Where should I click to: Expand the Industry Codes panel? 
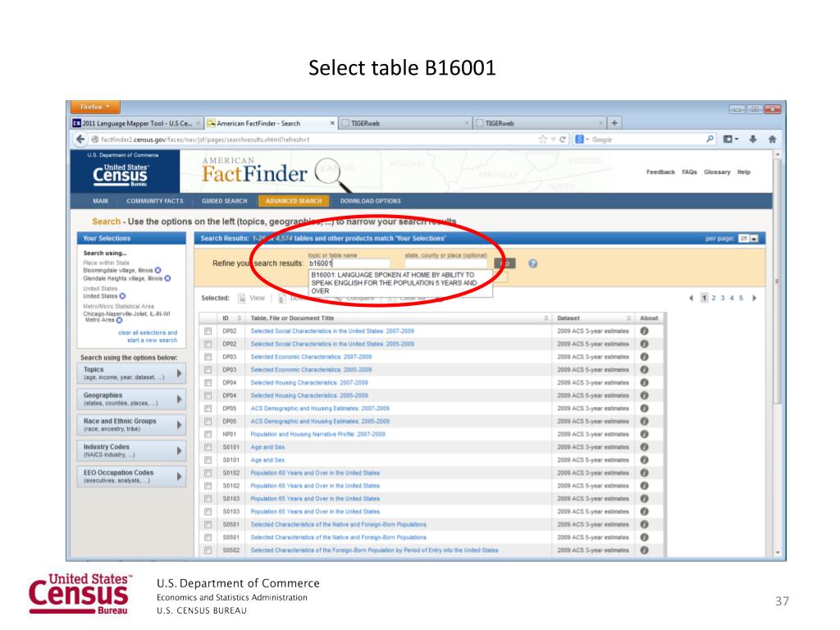pos(132,450)
